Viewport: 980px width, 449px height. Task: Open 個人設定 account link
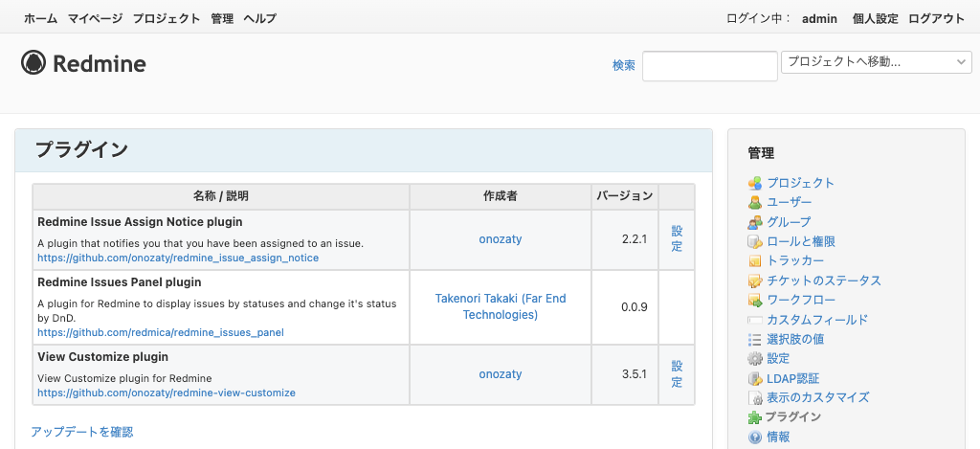click(x=875, y=18)
